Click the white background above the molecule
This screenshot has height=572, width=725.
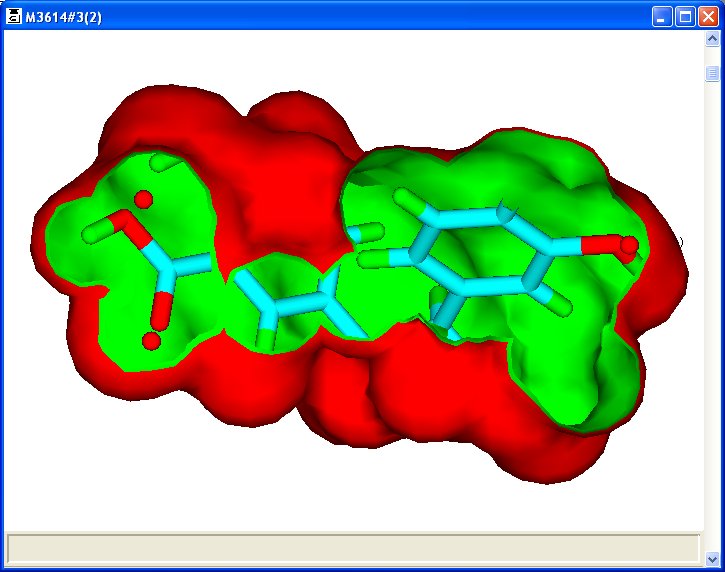350,60
